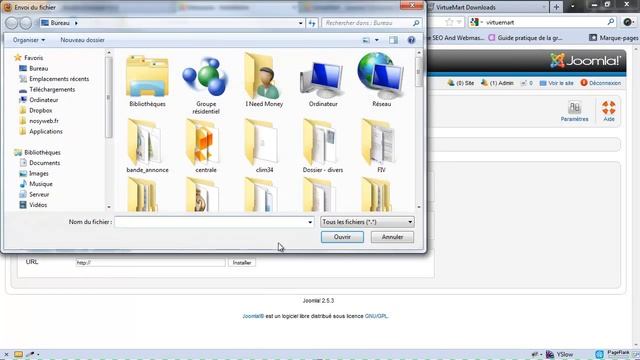This screenshot has height=360, width=640.
Task: Click browser search magnifier icon
Action: tap(611, 22)
